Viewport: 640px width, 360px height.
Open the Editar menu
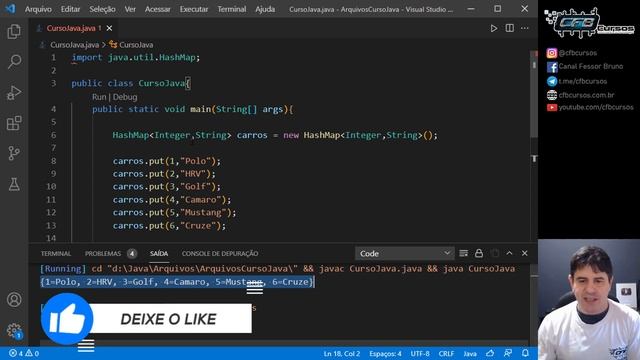70,9
